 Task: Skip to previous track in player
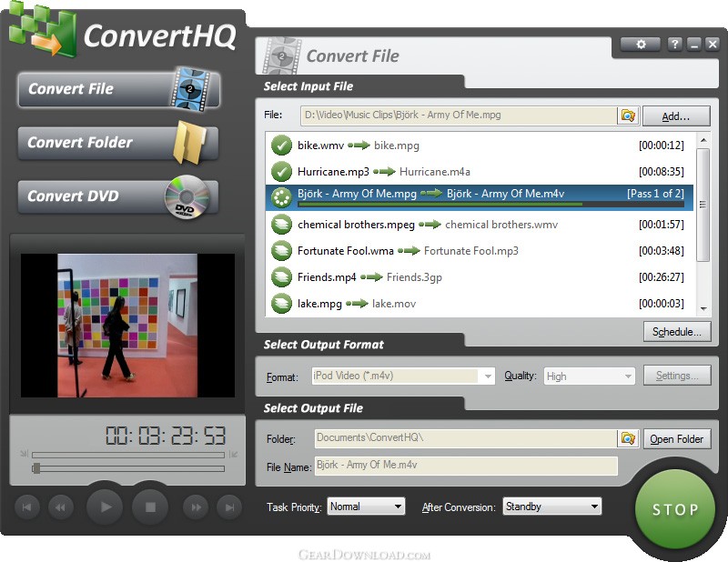(27, 507)
